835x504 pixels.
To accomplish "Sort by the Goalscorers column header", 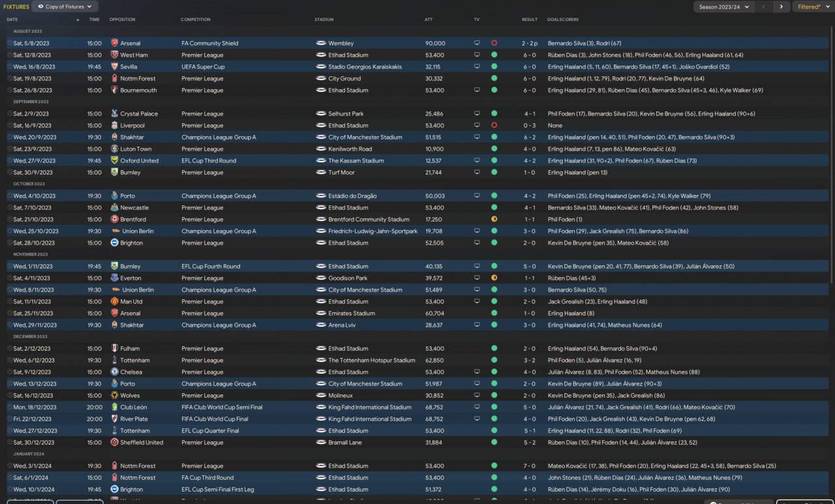I will click(563, 20).
